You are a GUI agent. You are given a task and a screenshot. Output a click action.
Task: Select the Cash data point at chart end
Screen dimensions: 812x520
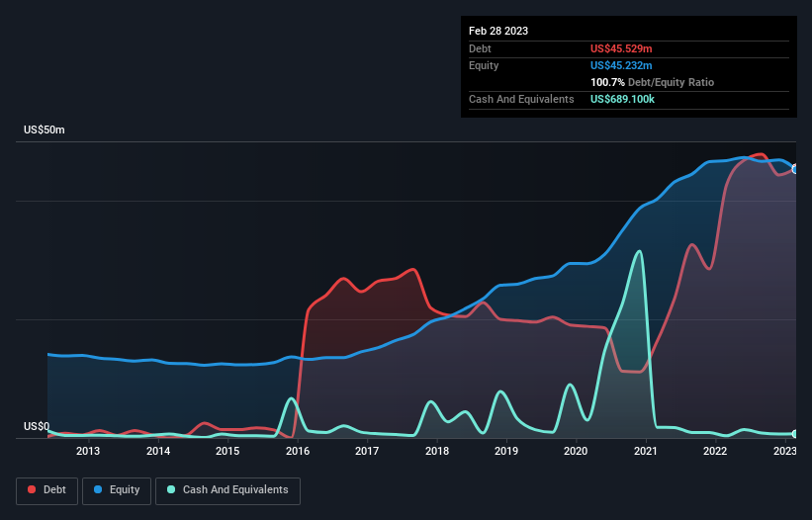(x=795, y=434)
